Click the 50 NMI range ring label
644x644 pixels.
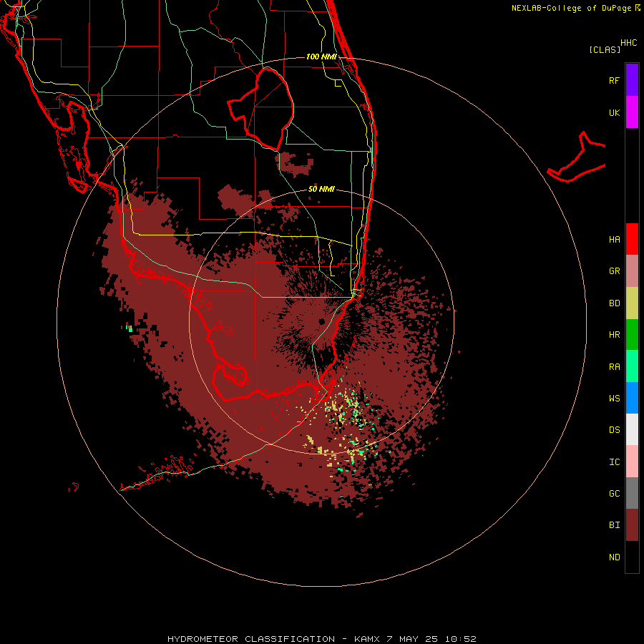point(321,189)
